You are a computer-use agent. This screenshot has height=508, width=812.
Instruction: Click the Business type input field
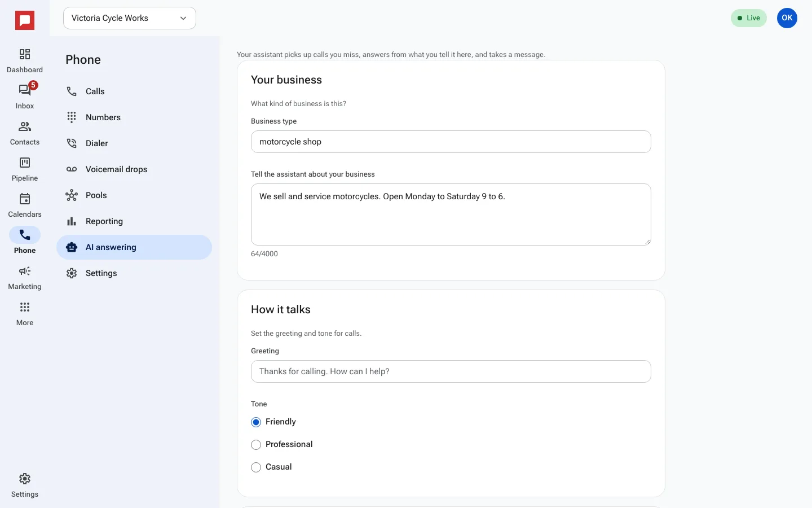coord(451,142)
